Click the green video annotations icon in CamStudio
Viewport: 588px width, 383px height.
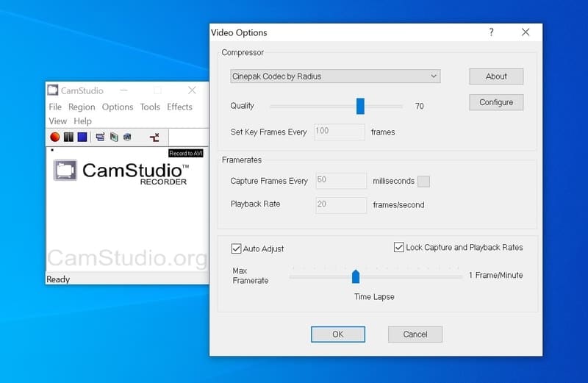coord(114,137)
